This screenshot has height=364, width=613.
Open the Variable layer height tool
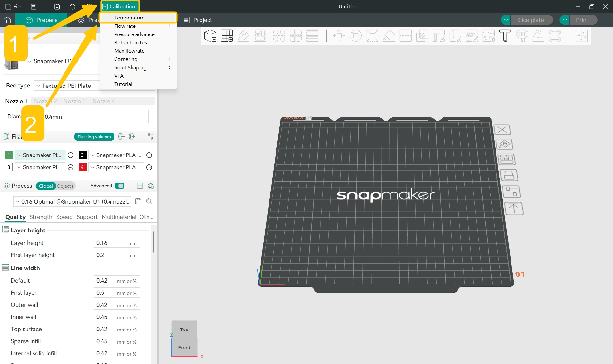click(x=312, y=36)
